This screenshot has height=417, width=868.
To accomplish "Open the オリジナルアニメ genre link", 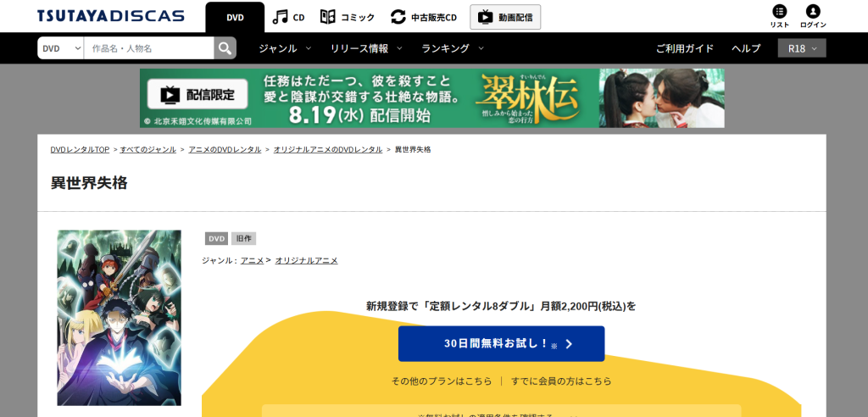I will point(306,260).
